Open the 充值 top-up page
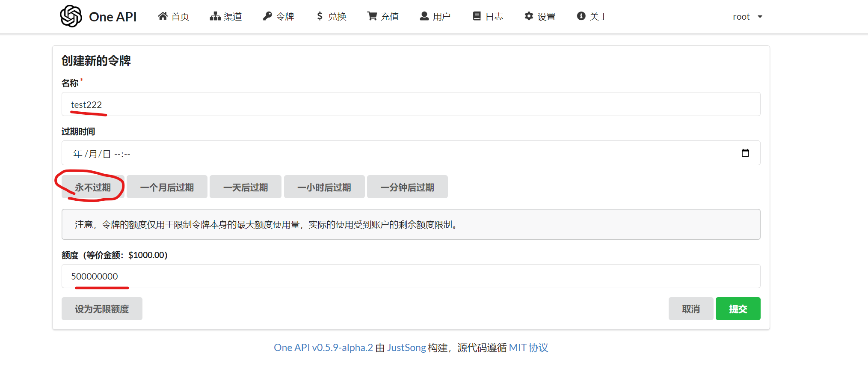Viewport: 868px width, 387px height. click(x=383, y=16)
